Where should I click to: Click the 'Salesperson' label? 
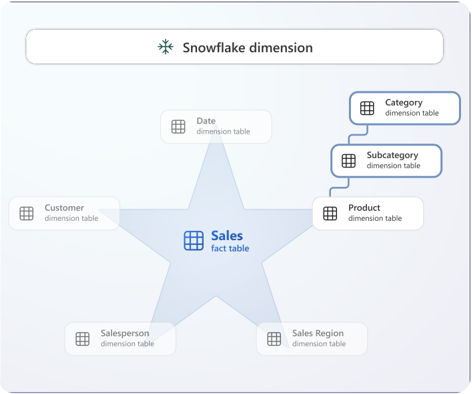coord(125,333)
